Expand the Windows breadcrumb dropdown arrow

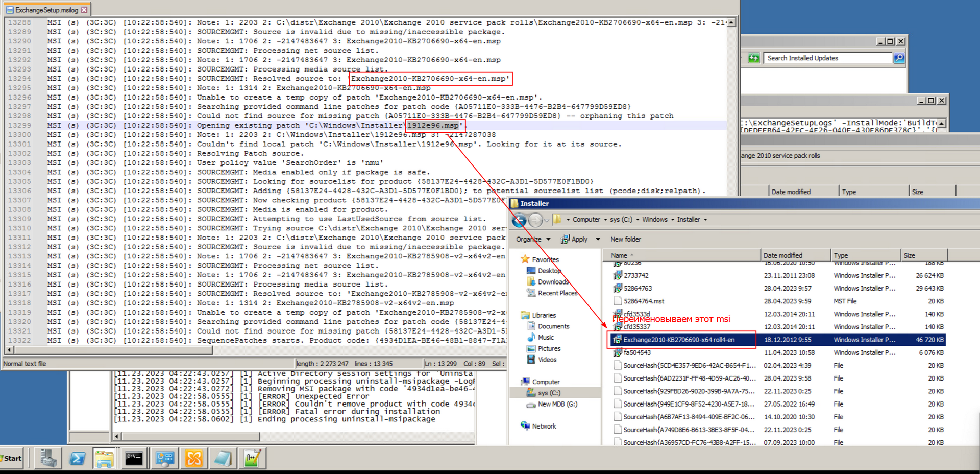[673, 220]
